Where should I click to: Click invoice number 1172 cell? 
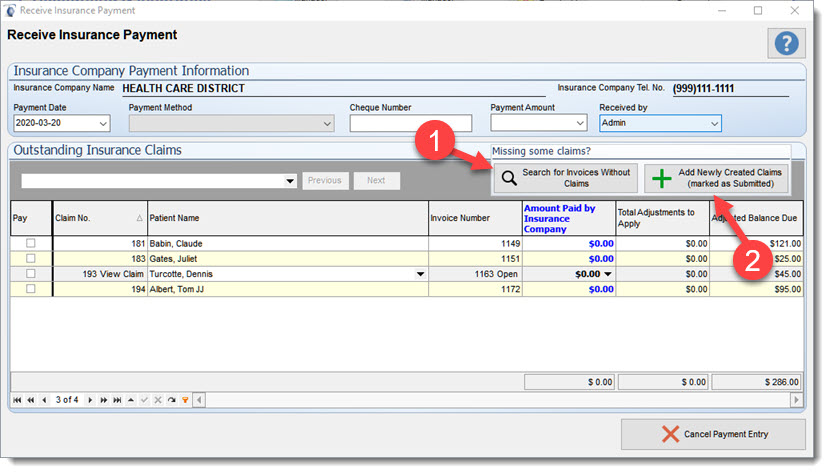pyautogui.click(x=475, y=289)
